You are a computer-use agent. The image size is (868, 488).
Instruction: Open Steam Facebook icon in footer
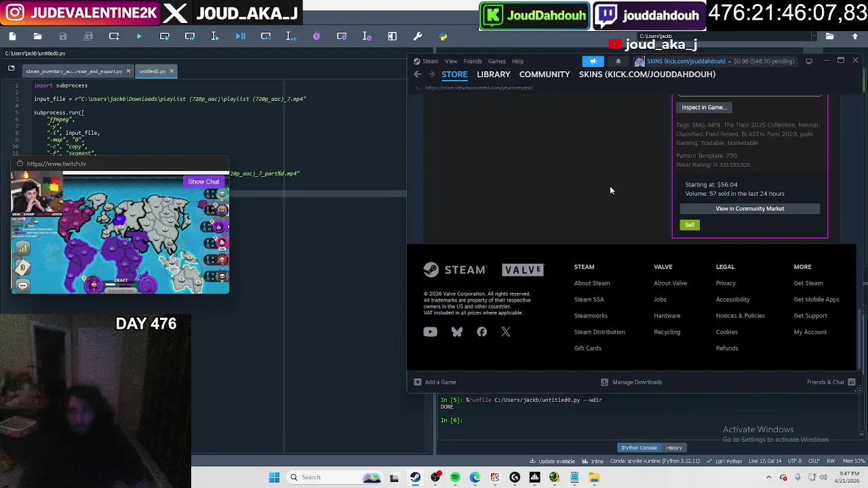pyautogui.click(x=481, y=332)
